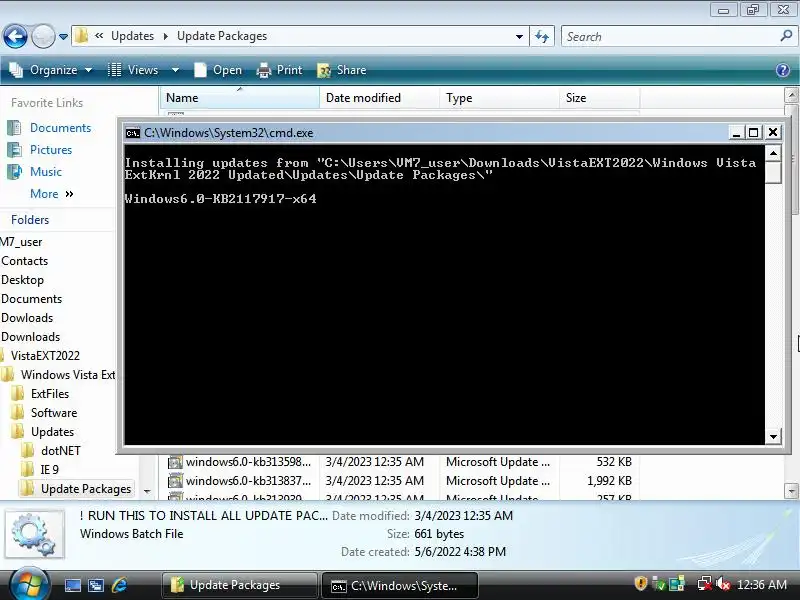Expand More favorite links
The image size is (800, 600).
(52, 194)
